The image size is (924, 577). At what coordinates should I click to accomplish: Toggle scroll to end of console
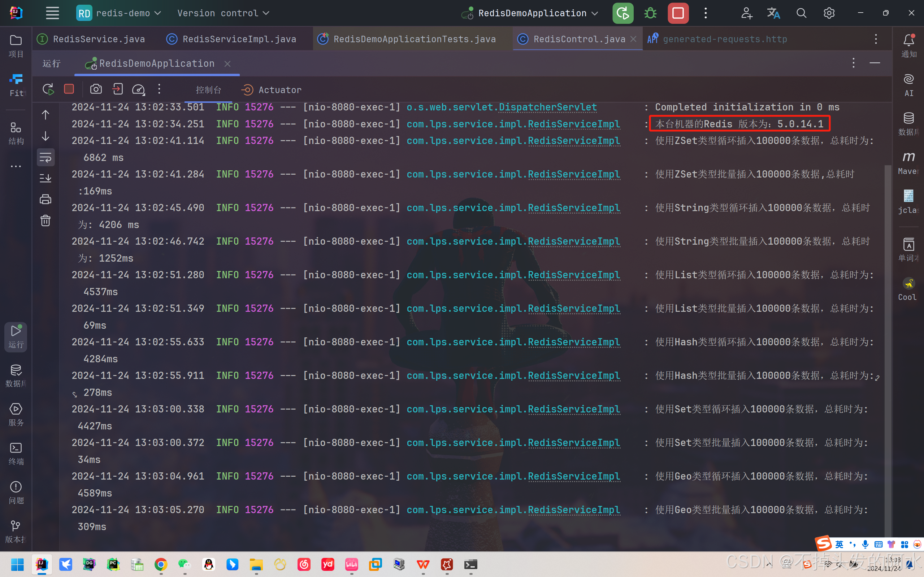45,178
